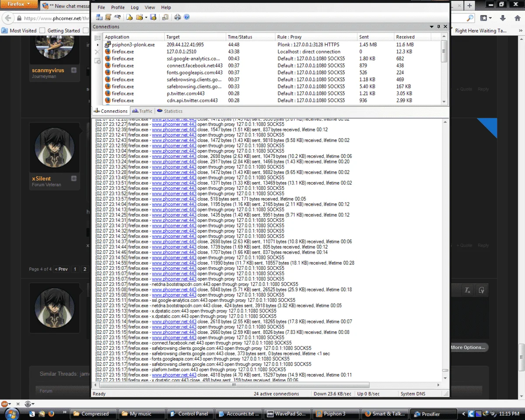This screenshot has width=525, height=420.
Task: Click Prev page link on forum
Action: [61, 269]
